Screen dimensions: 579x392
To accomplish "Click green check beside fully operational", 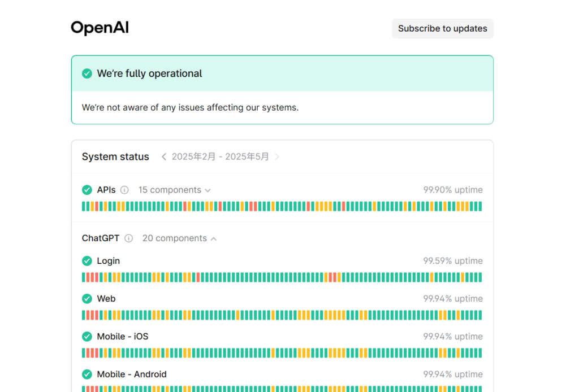I will tap(87, 73).
